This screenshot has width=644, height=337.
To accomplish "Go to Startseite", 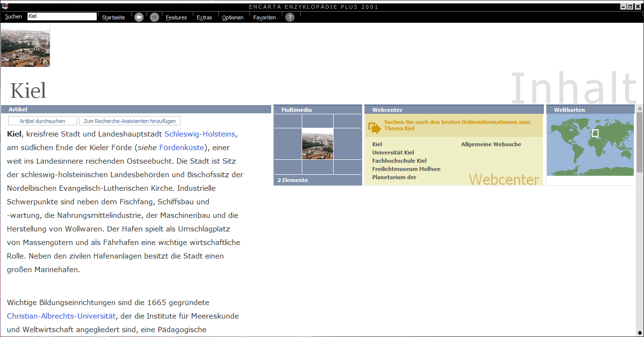I will [113, 17].
